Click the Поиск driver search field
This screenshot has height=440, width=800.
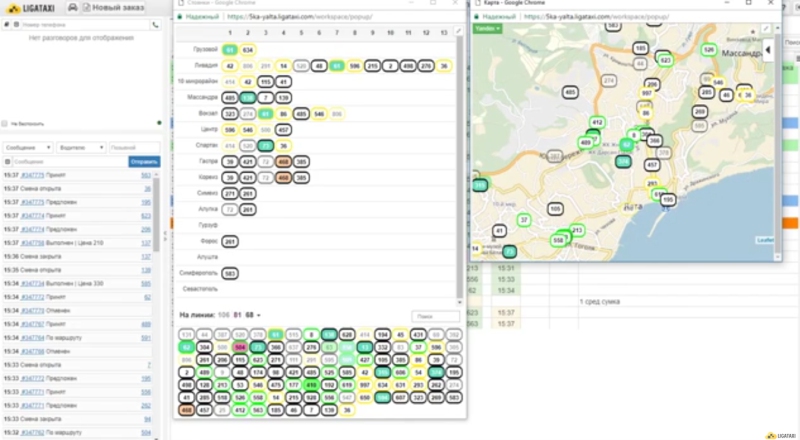coord(435,316)
